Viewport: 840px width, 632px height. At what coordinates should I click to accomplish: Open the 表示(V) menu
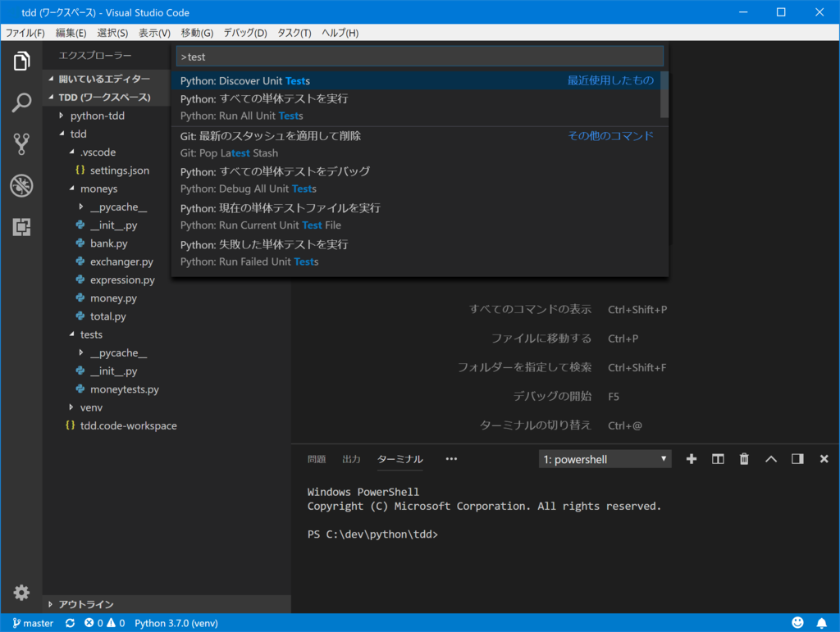click(154, 33)
